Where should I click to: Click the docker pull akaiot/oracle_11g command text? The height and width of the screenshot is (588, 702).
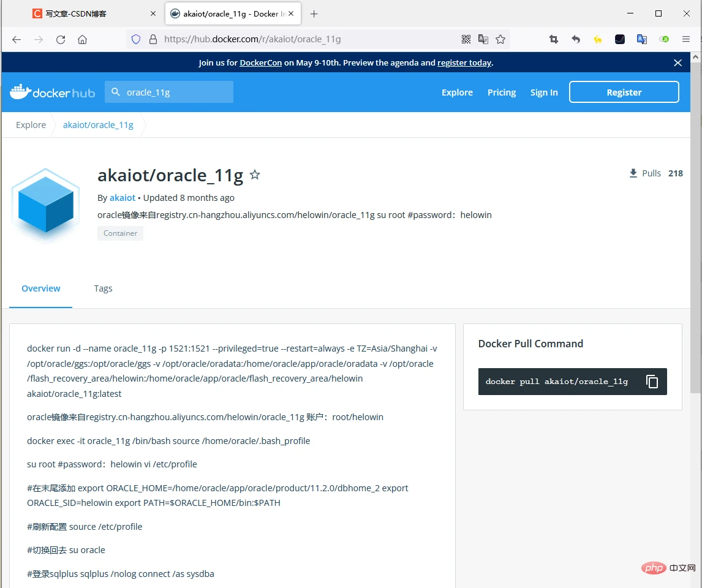556,381
